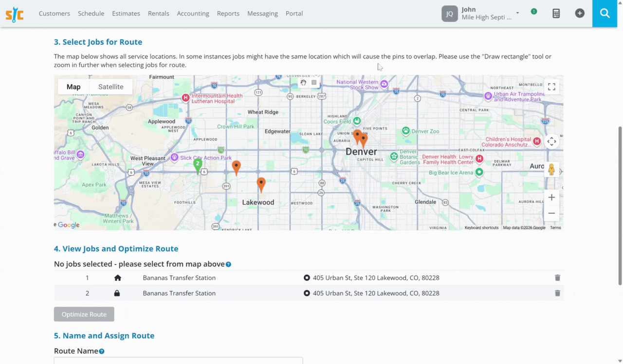Switch map to Map view
623x364 pixels.
[73, 87]
